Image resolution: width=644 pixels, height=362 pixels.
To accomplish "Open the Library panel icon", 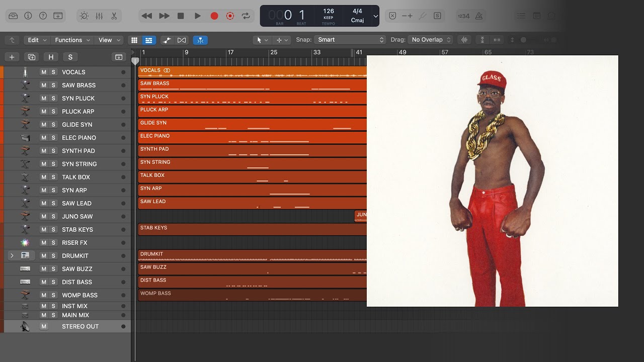I will click(13, 16).
